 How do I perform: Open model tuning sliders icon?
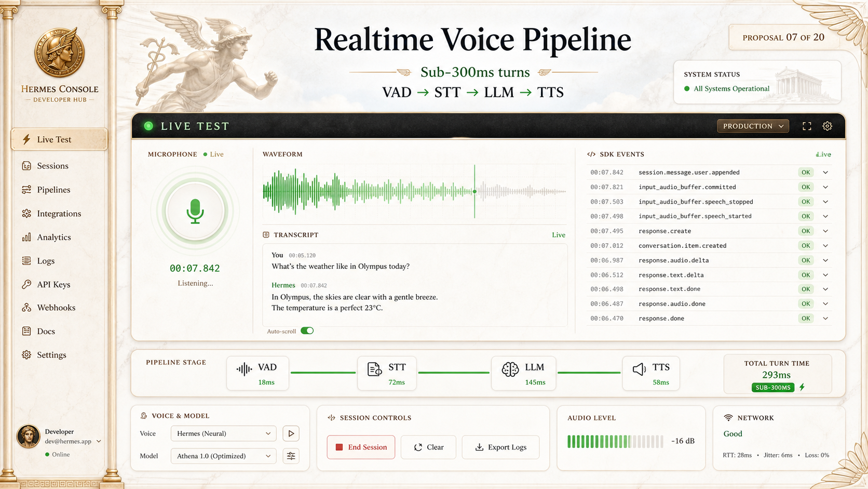pyautogui.click(x=291, y=456)
